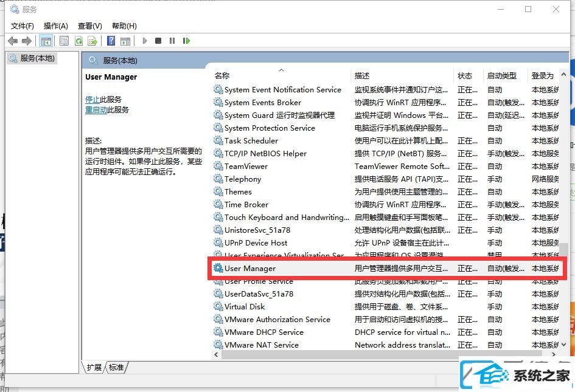Image resolution: width=575 pixels, height=392 pixels.
Task: Click the horizontal scrollbar right arrow
Action: 554,355
